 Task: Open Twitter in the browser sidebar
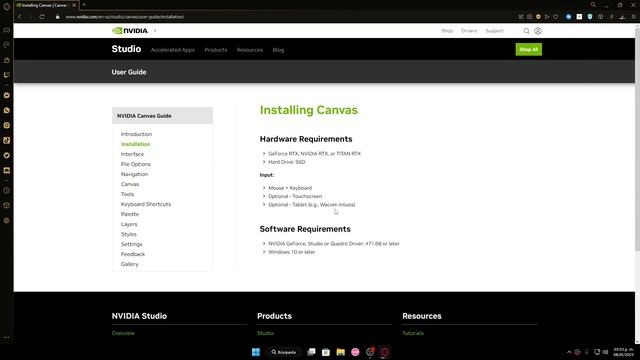click(x=7, y=155)
